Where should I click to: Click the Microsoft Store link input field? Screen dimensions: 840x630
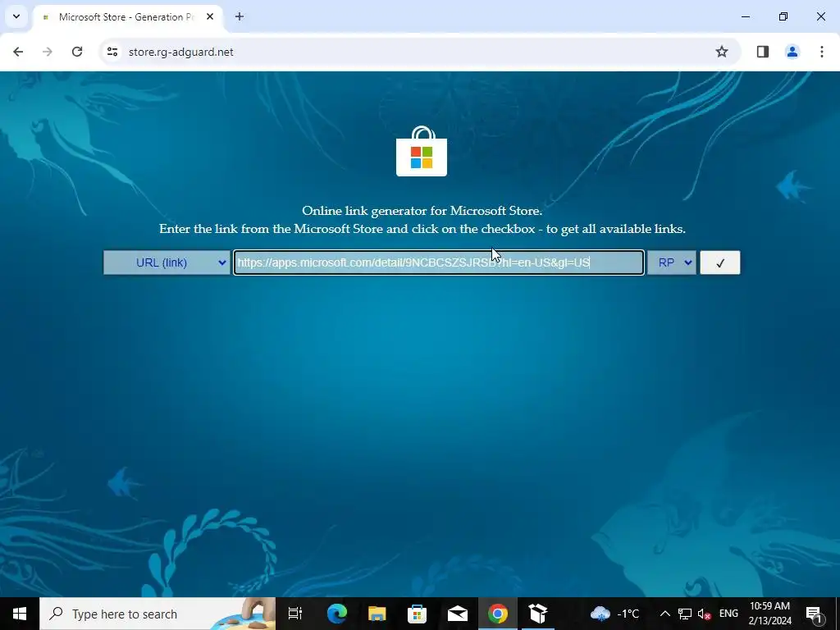tap(439, 262)
